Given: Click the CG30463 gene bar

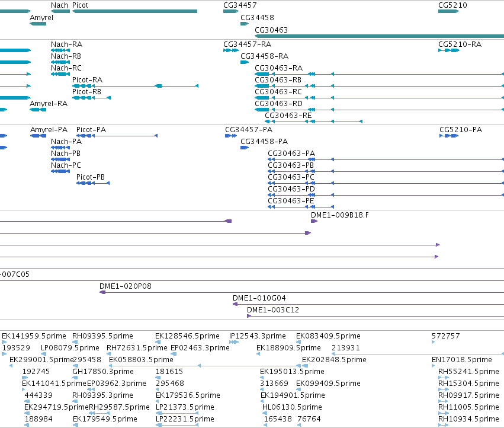Looking at the screenshot, I should (x=379, y=36).
